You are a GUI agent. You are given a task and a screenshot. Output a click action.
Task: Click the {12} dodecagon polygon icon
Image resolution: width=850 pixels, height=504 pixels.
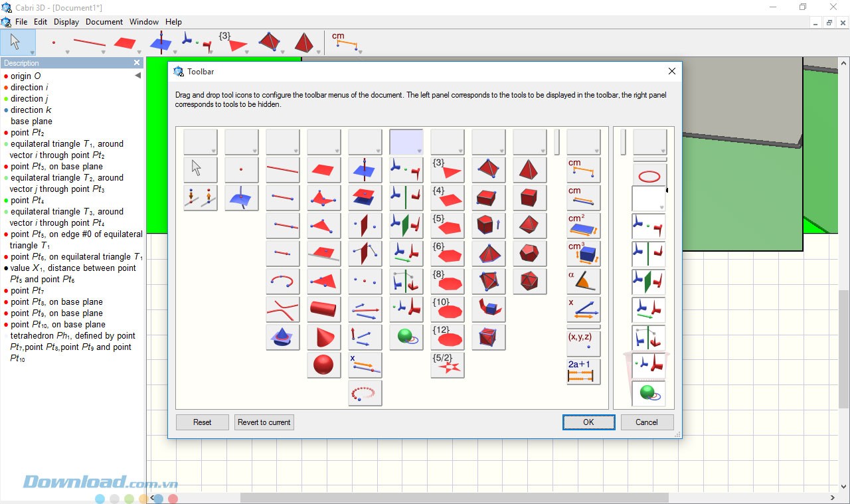tap(447, 337)
